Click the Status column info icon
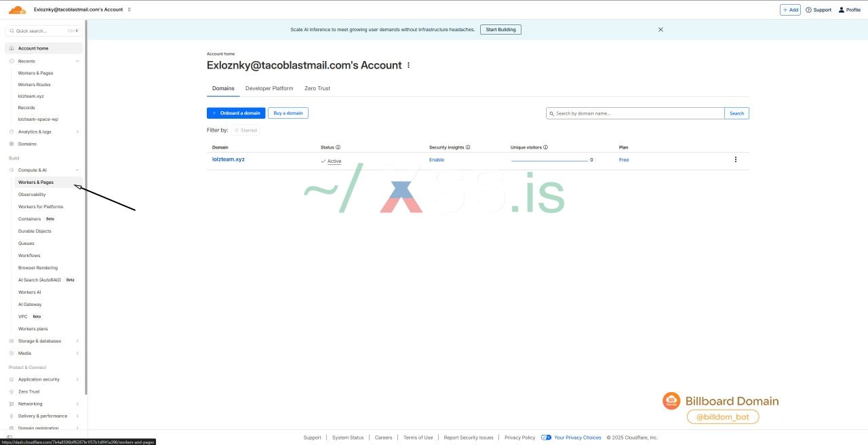Image resolution: width=868 pixels, height=445 pixels. (x=338, y=147)
